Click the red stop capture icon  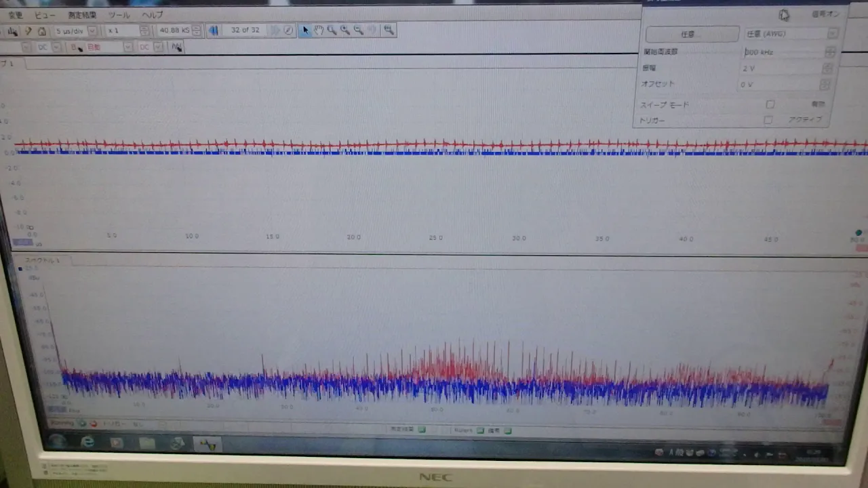[x=93, y=424]
